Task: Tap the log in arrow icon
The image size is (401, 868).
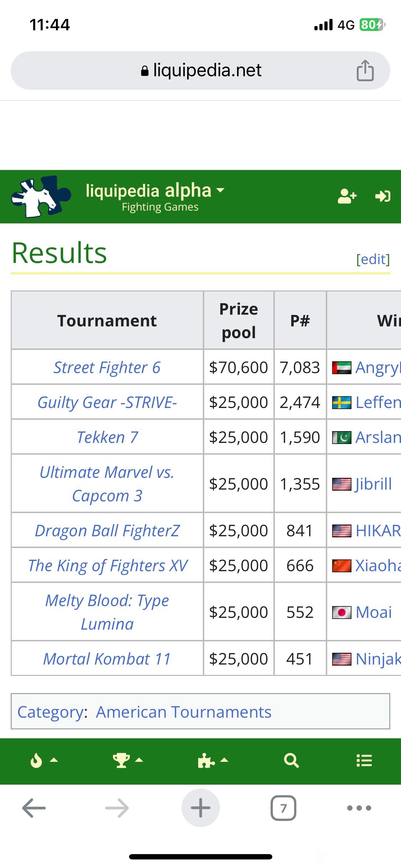Action: click(383, 196)
